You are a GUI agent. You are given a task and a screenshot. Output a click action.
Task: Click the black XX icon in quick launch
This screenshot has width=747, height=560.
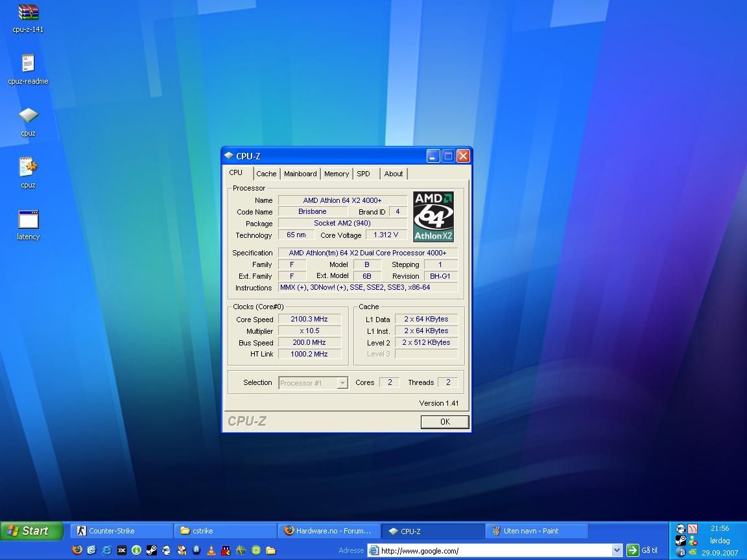(x=122, y=550)
